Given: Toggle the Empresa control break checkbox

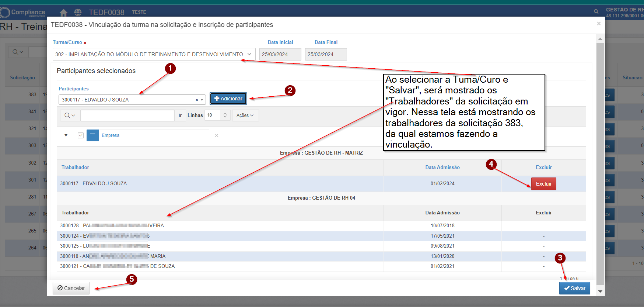Looking at the screenshot, I should [81, 135].
